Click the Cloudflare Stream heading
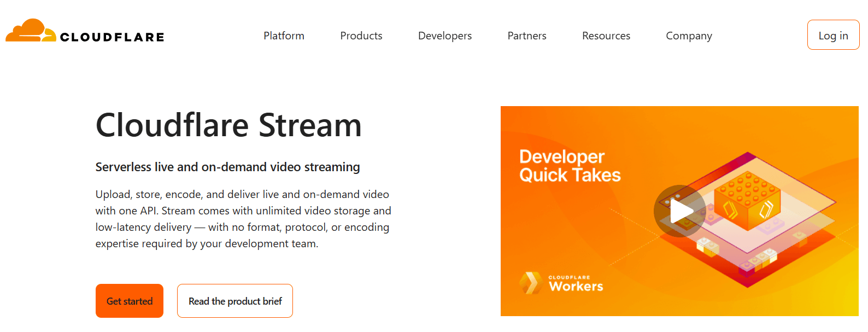Viewport: 868px width, 332px height. click(x=228, y=125)
